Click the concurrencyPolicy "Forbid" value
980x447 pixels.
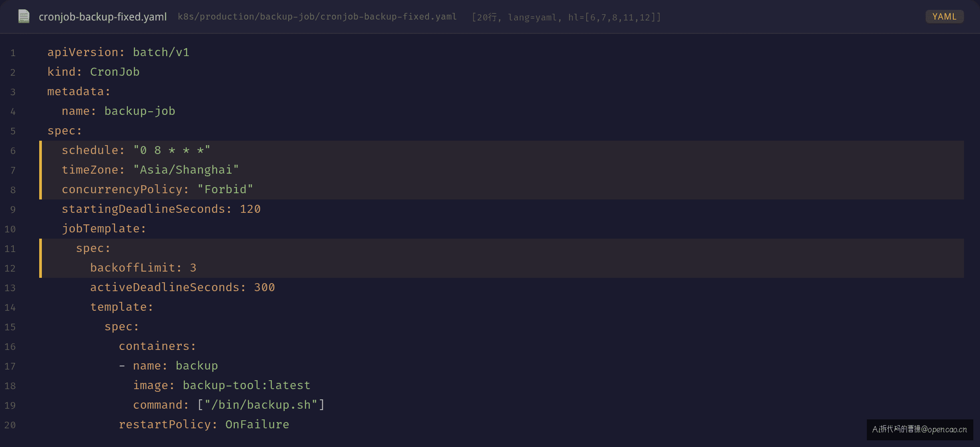click(225, 190)
